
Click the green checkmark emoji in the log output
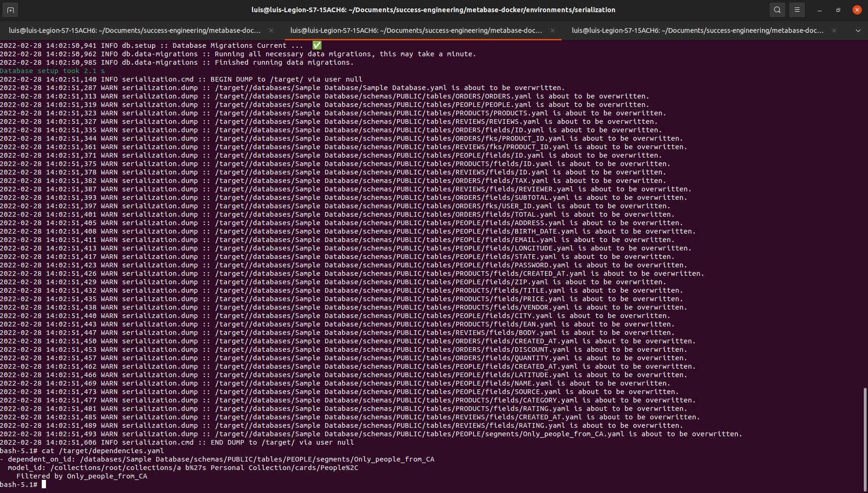(x=317, y=45)
